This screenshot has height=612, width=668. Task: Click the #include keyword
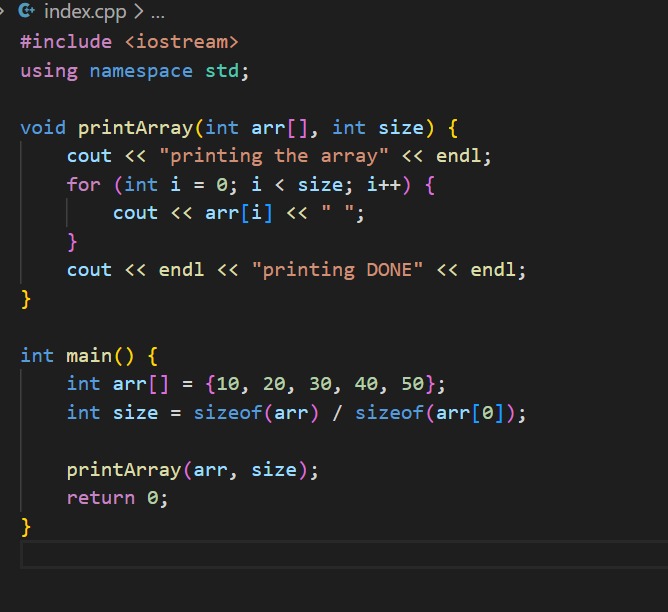click(66, 42)
